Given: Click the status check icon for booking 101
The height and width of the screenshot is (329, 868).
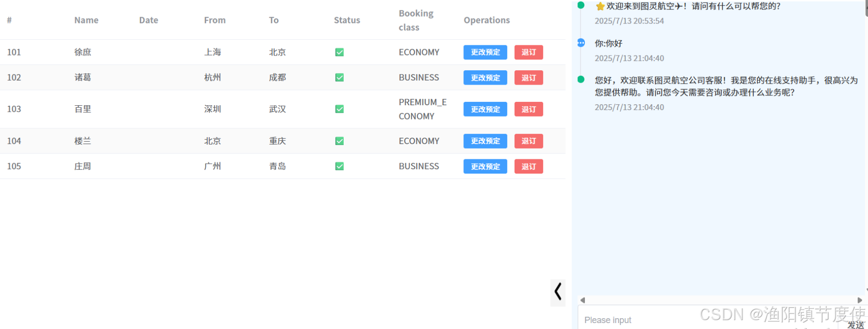Looking at the screenshot, I should [x=339, y=52].
